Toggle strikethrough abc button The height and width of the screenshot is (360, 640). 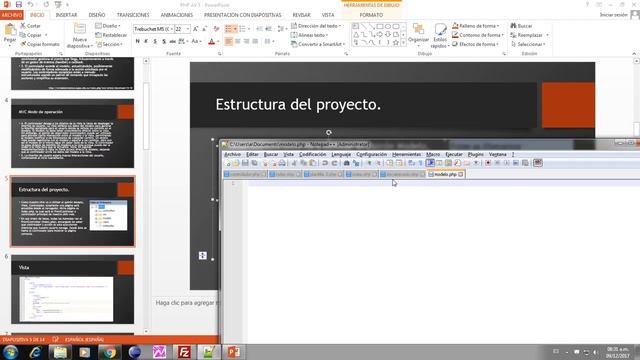pyautogui.click(x=173, y=41)
